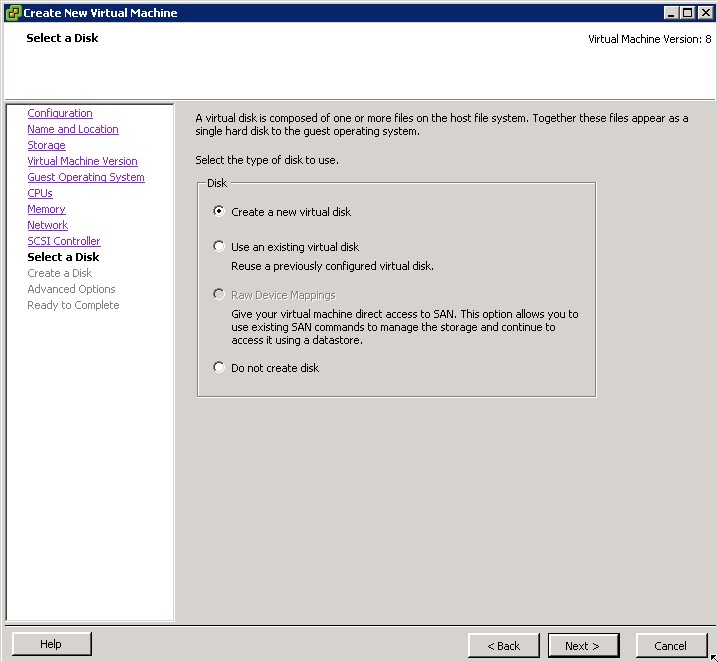Open the SCSI Controller step

click(64, 242)
